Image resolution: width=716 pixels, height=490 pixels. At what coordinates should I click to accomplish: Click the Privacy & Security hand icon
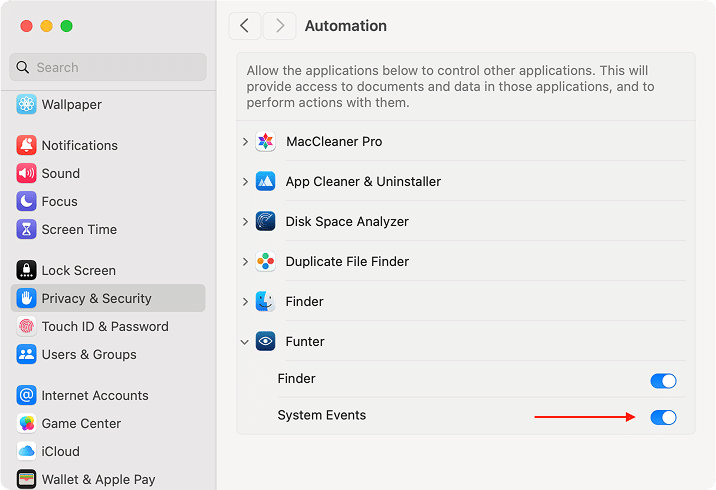[26, 298]
